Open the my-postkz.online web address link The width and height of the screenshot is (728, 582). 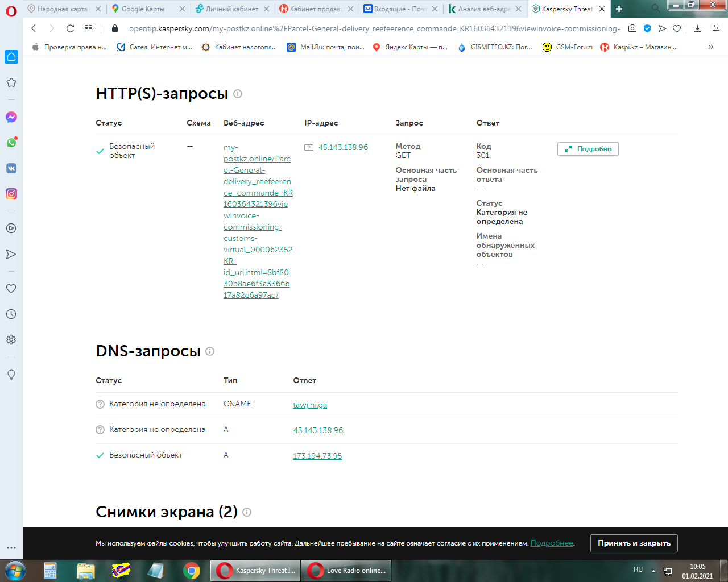258,221
